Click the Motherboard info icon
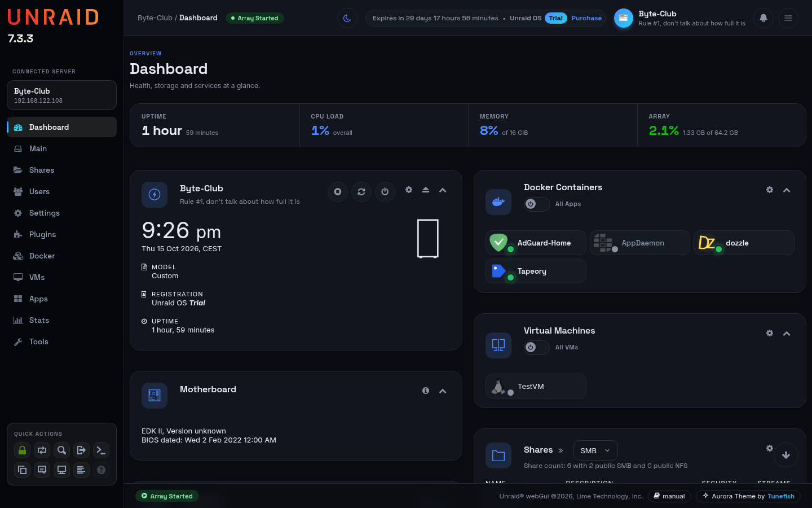Screen dimensions: 812x508 tap(426, 391)
